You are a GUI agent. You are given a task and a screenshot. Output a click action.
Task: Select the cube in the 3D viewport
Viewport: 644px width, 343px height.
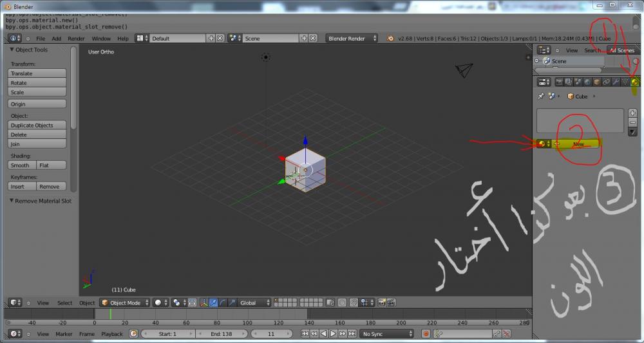[305, 171]
